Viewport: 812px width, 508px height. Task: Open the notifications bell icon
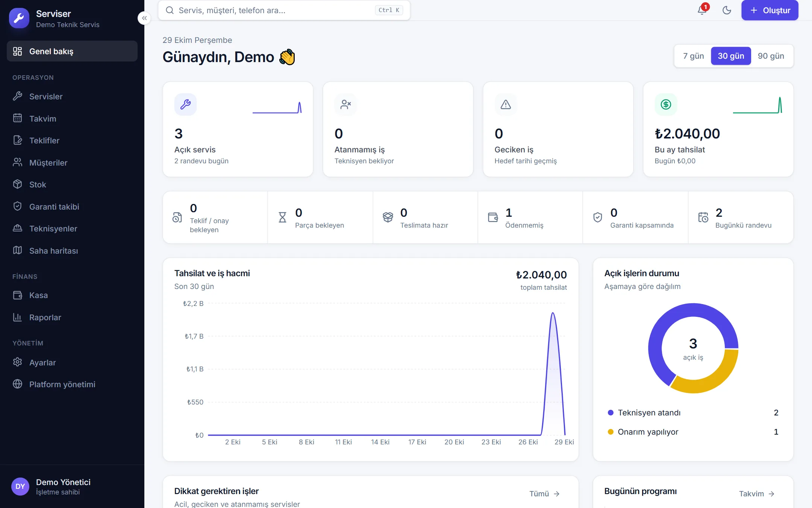point(702,10)
